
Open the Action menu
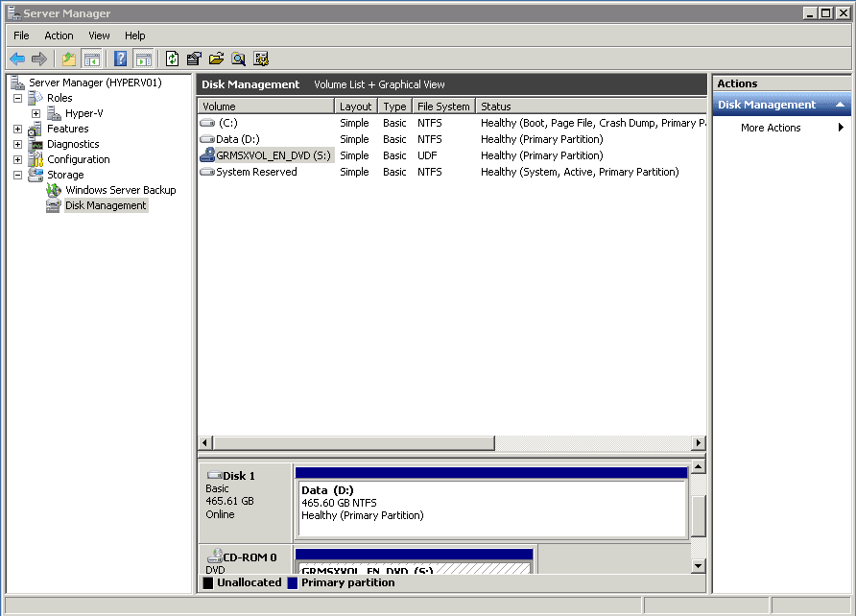(x=59, y=36)
